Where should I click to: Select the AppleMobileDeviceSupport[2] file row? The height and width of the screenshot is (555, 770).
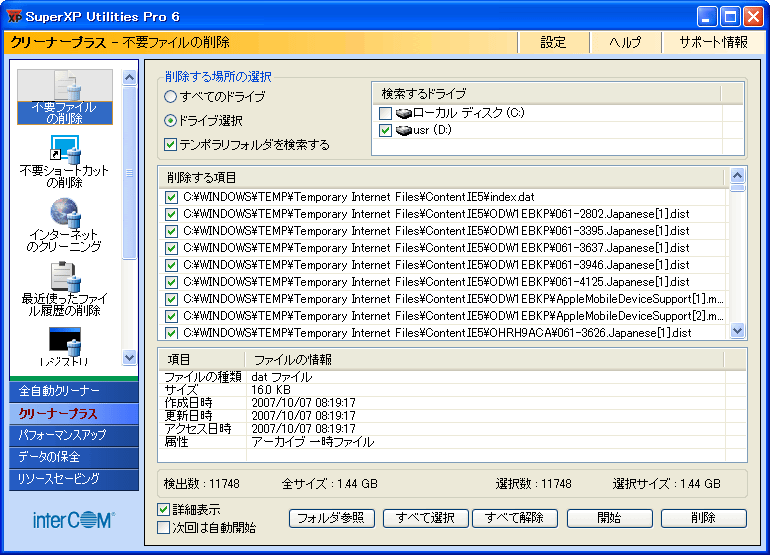click(444, 316)
